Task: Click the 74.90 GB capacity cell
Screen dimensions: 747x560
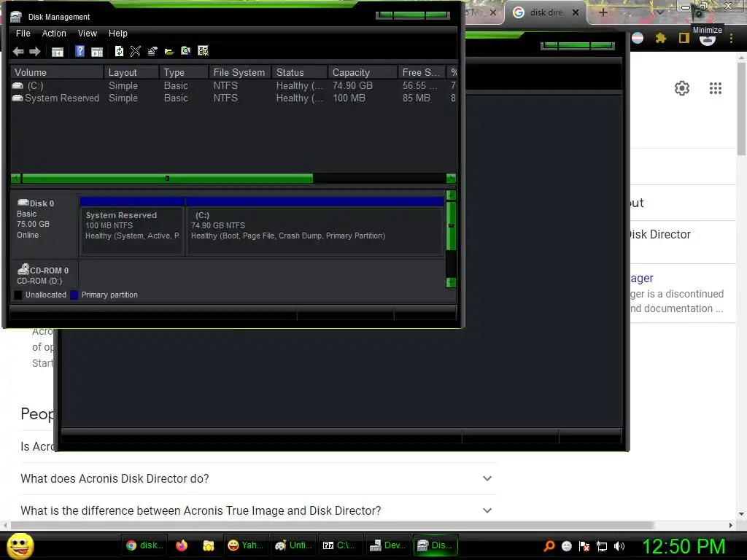Action: click(x=352, y=86)
